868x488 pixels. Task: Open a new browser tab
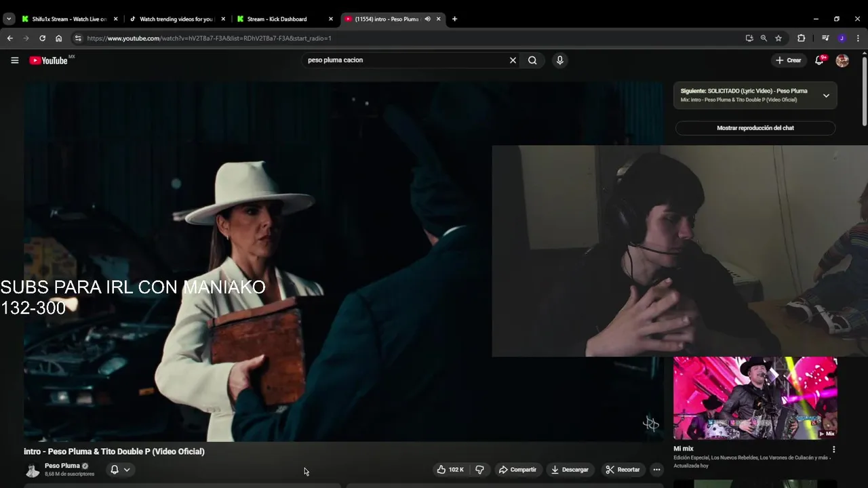tap(454, 19)
